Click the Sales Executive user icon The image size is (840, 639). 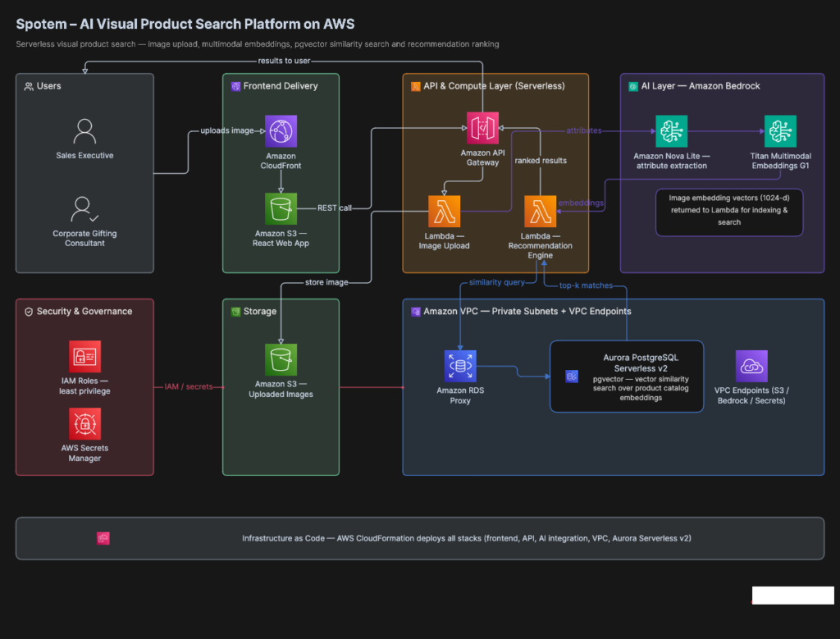(84, 131)
